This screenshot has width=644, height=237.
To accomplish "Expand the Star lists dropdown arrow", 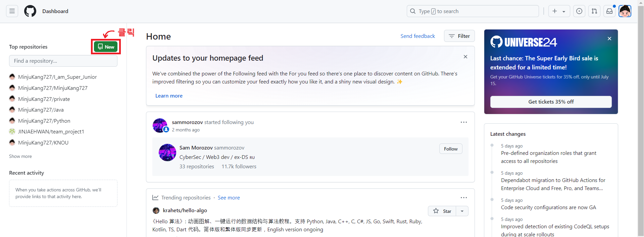I will coord(462,211).
